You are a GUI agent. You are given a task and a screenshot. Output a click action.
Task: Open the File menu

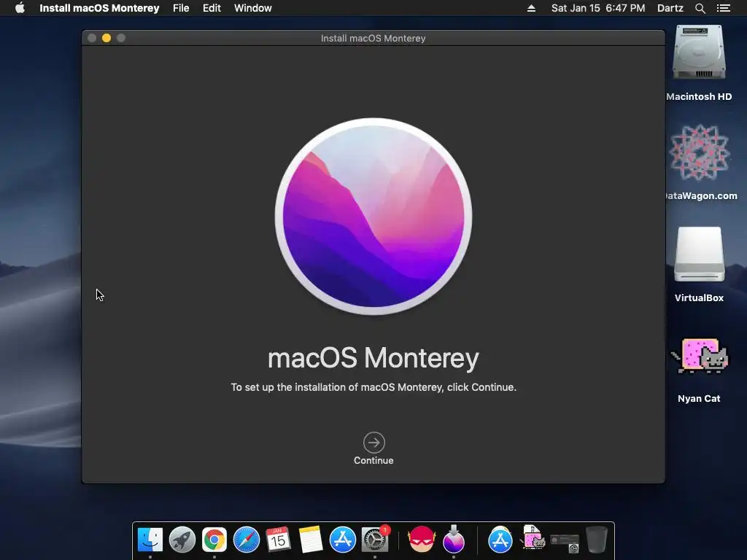click(181, 8)
